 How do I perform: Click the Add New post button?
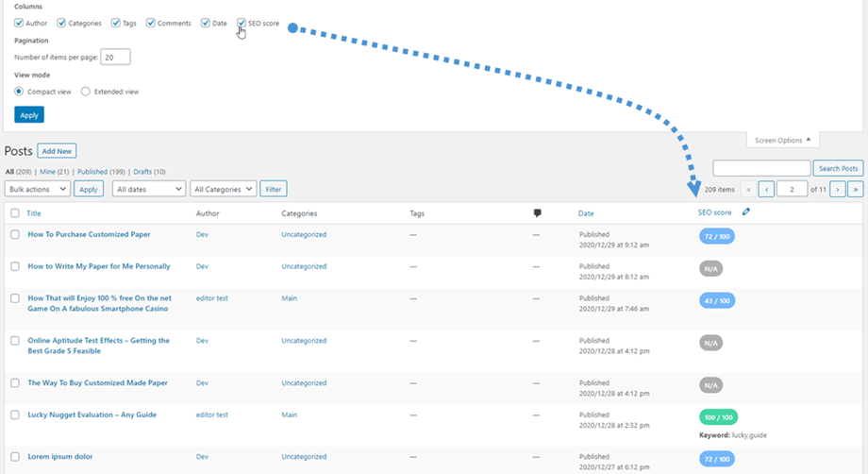[57, 151]
